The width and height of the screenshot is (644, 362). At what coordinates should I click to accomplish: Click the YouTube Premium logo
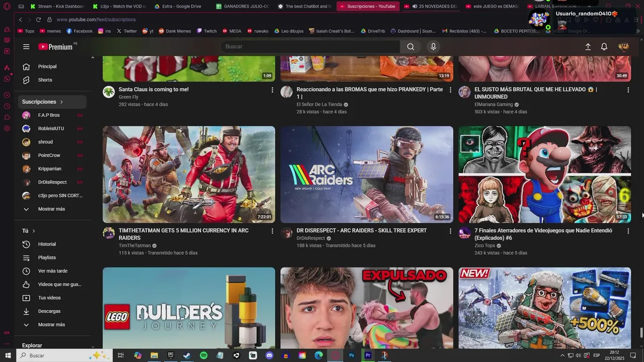[x=56, y=47]
